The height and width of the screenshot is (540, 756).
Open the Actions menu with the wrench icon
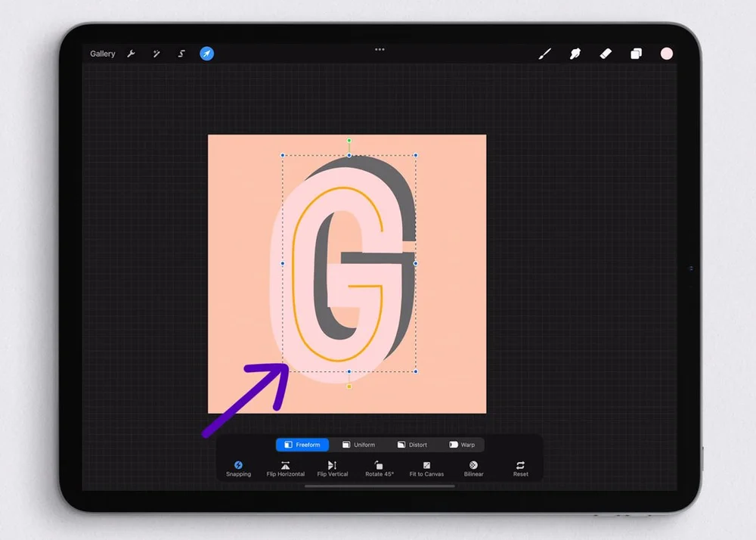[x=132, y=54]
